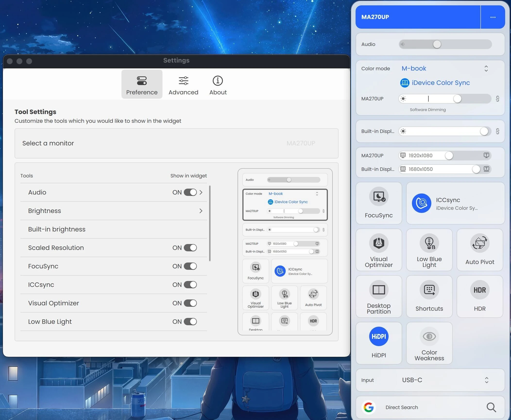Open the three-dot menu for MA270UP

tap(493, 17)
